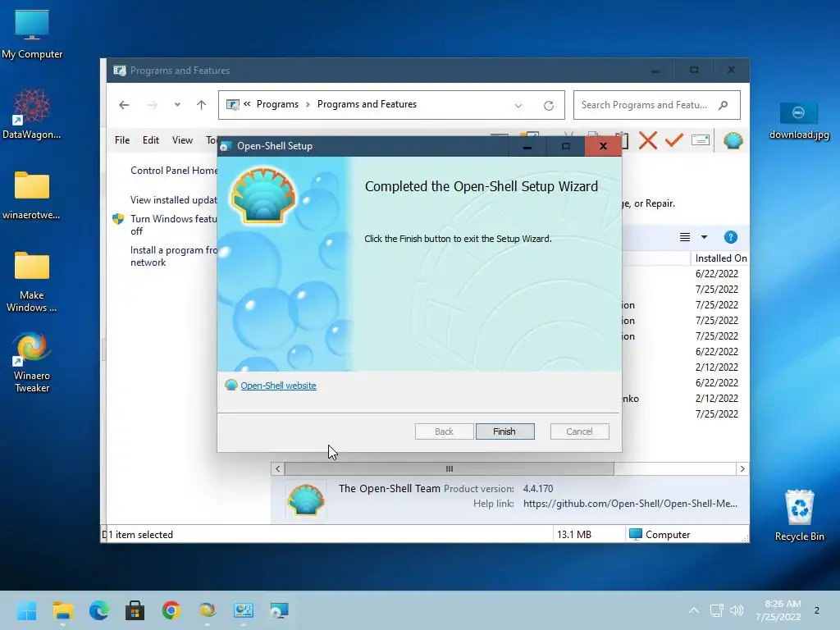Open the Windows Start button
Screen dimensions: 840x630
27,610
